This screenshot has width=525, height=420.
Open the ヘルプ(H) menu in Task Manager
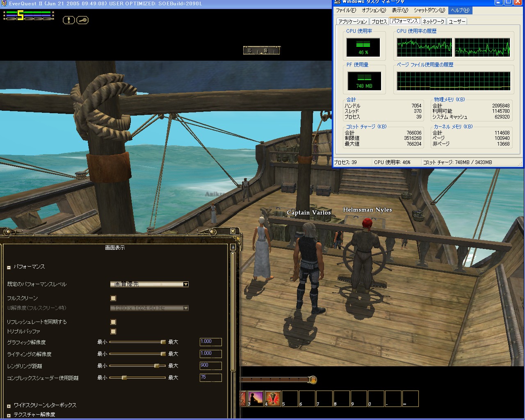pos(460,10)
